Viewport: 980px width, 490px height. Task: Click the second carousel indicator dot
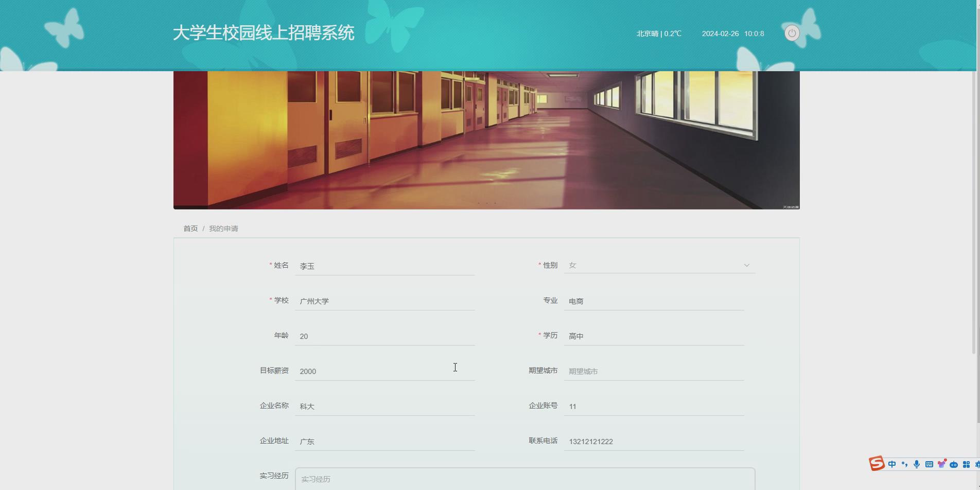(x=486, y=203)
